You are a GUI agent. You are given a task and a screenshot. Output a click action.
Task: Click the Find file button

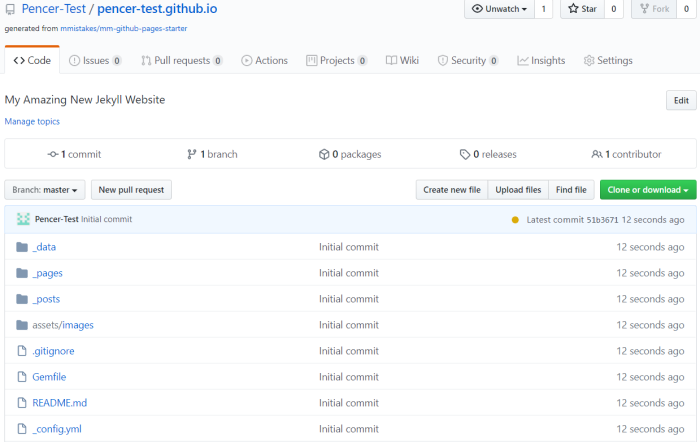(x=571, y=190)
